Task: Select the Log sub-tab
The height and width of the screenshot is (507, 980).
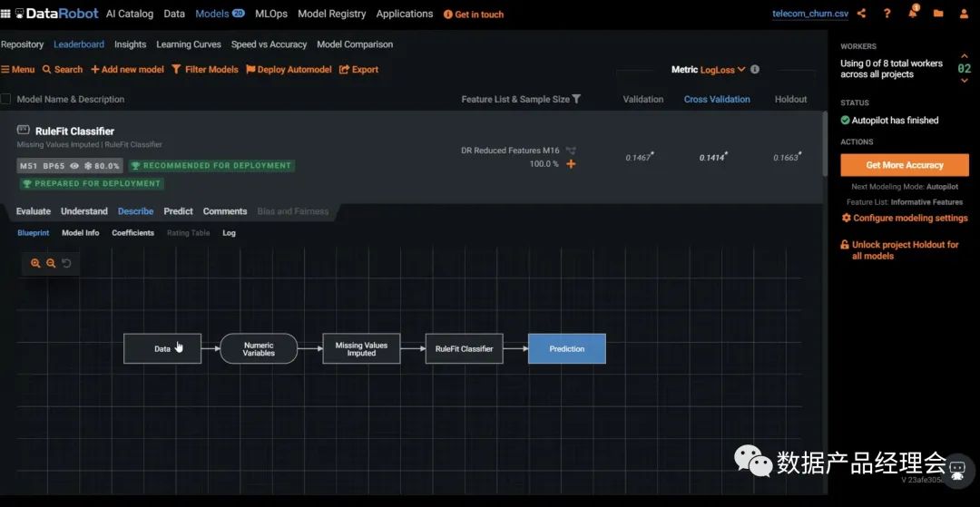Action: (x=229, y=233)
